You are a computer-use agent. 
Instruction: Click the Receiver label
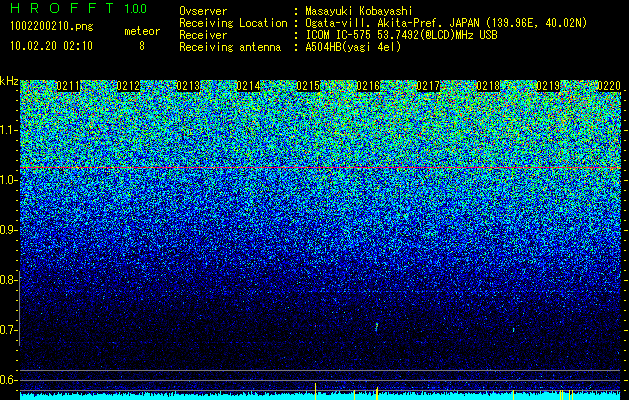203,35
